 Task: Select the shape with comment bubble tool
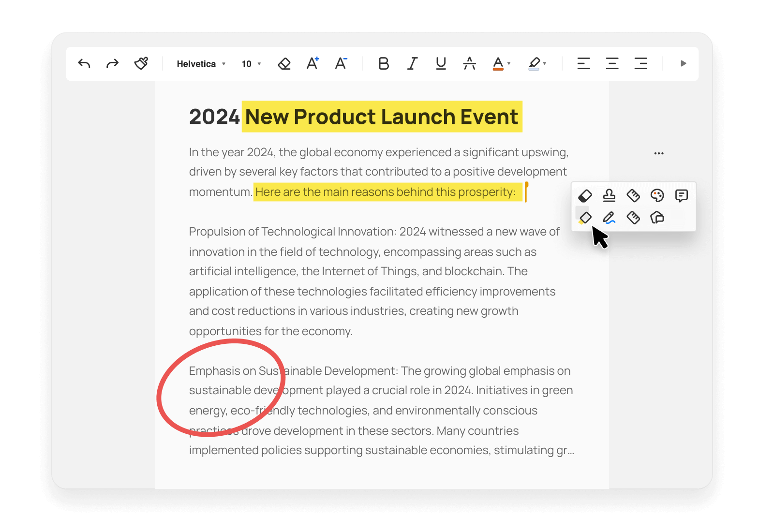coord(657,218)
